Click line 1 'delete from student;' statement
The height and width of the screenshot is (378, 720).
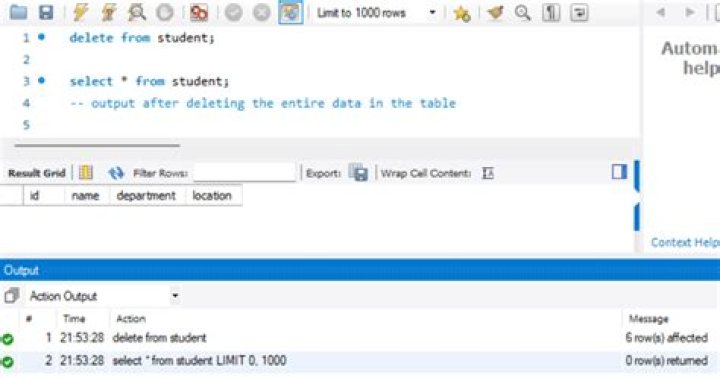coord(142,38)
